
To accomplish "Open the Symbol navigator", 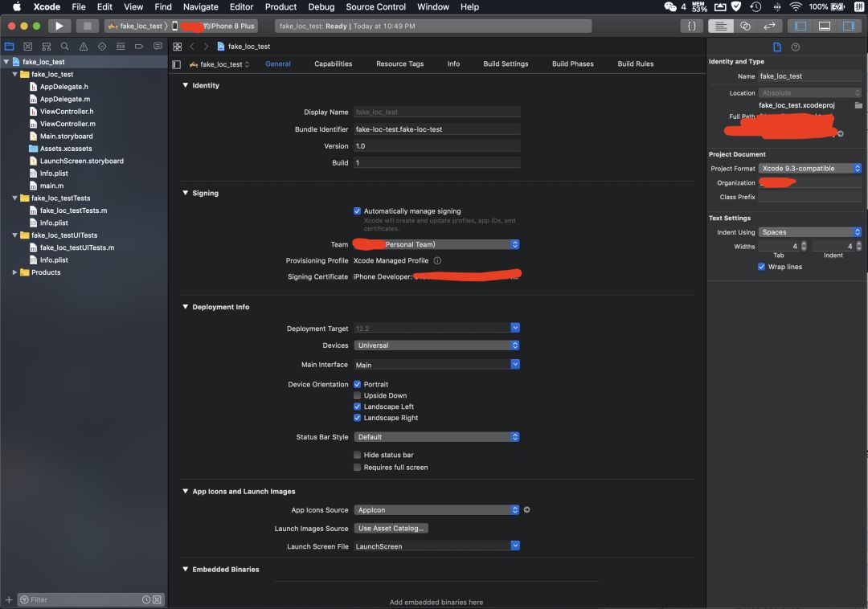I will click(x=47, y=47).
